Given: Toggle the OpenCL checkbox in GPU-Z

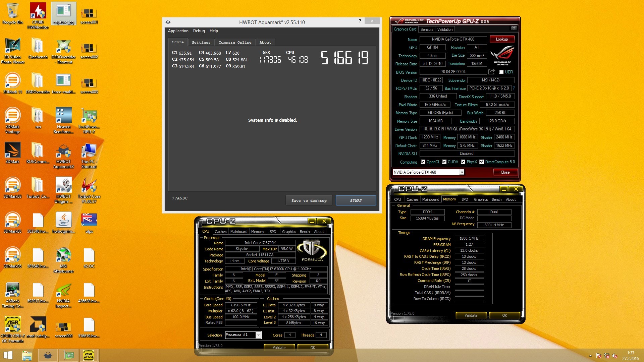Looking at the screenshot, I should [x=423, y=162].
